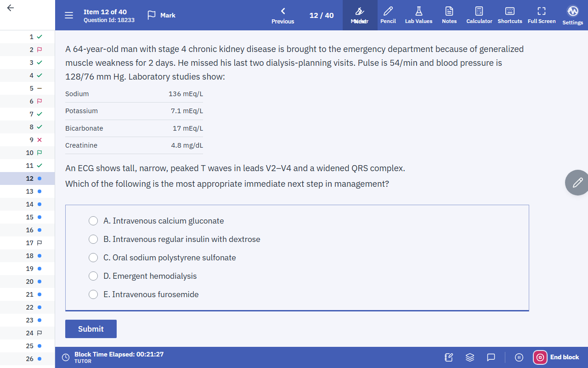
Task: Select the Pencil tool
Action: (x=388, y=15)
